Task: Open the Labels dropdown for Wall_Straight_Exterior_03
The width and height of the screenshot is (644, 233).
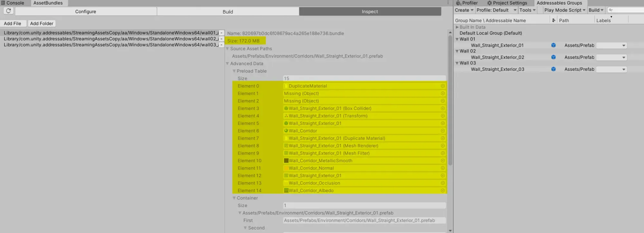Action: 611,70
